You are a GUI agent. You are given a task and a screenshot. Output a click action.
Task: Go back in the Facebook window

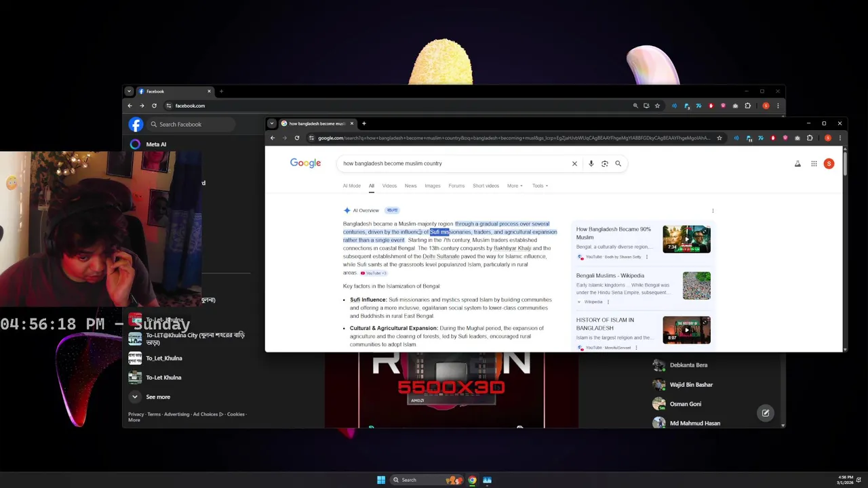coord(130,106)
